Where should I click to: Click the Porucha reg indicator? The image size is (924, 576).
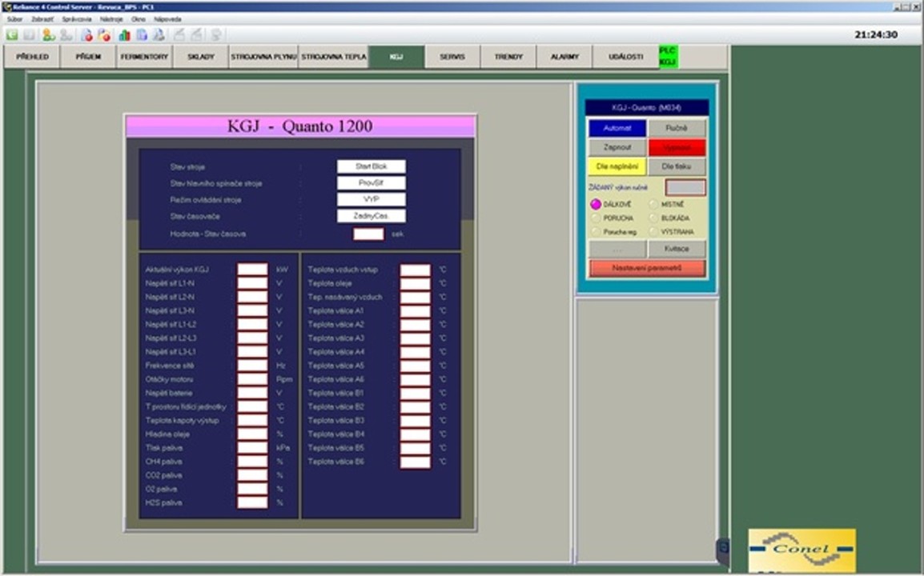(596, 232)
